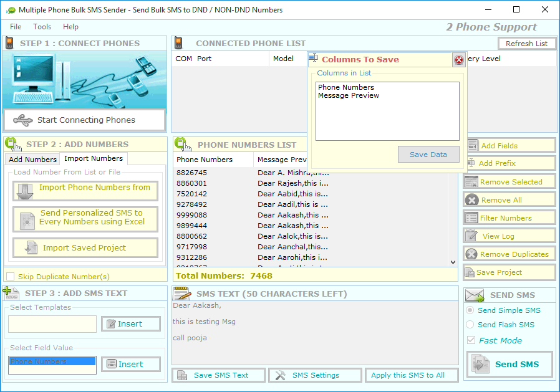Click the View Log pencil icon
Viewport: 560px width, 392px height.
[x=471, y=236]
